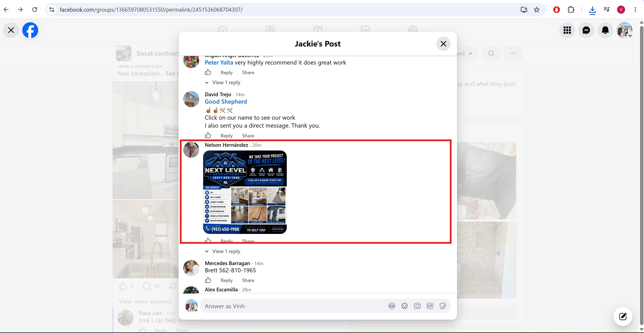Search the group with the magnifier button

coord(491,53)
